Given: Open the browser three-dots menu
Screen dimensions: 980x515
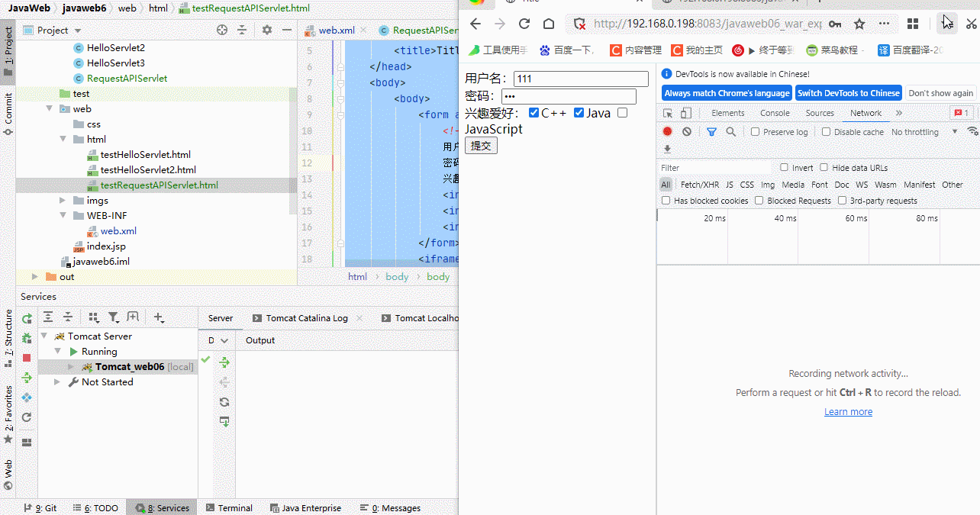Looking at the screenshot, I should click(x=884, y=24).
